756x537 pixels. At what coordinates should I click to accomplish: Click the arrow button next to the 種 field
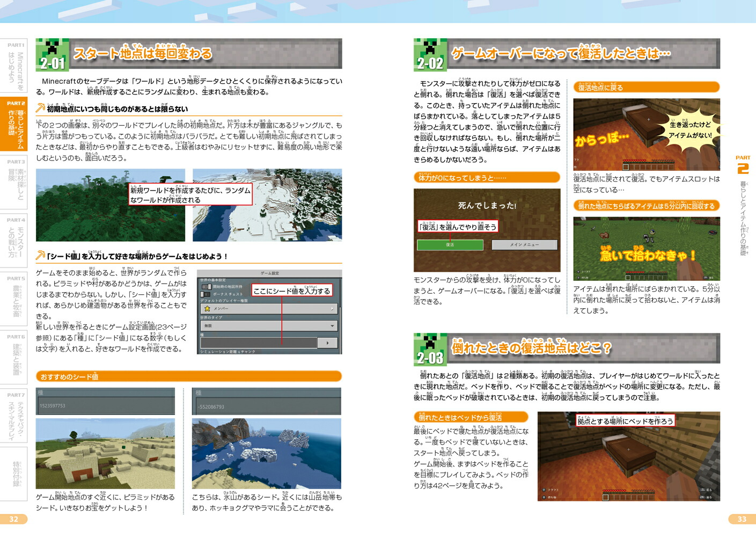coord(327,343)
